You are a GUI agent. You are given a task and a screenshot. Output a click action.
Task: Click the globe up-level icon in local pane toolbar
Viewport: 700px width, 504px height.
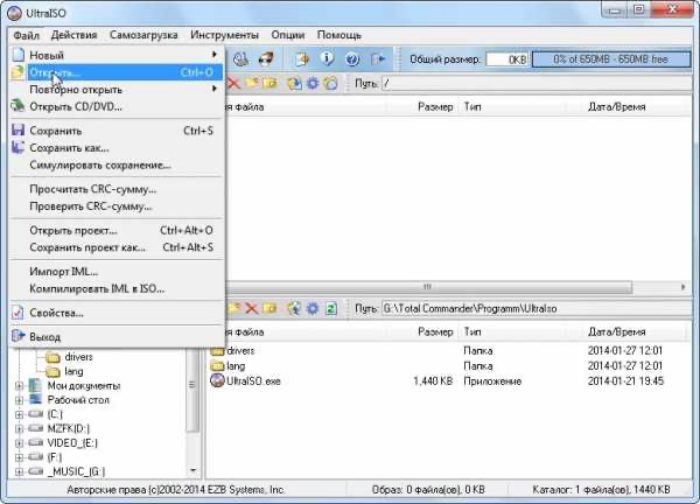pos(294,308)
